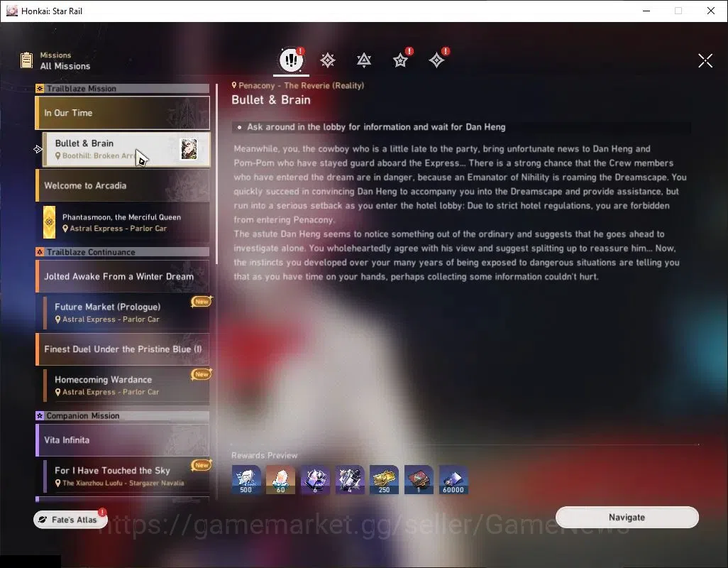The width and height of the screenshot is (728, 568).
Task: Click the Navigate button
Action: coord(627,518)
